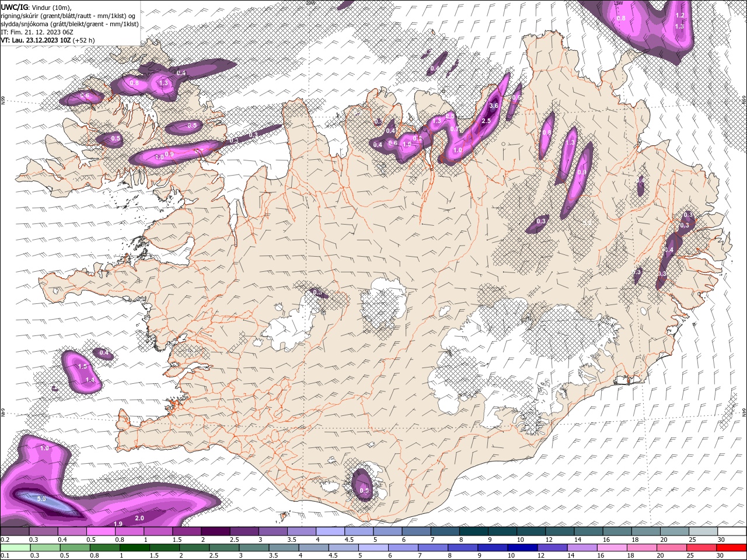Pick lower legend blue swatch starting at 9

tap(493, 548)
